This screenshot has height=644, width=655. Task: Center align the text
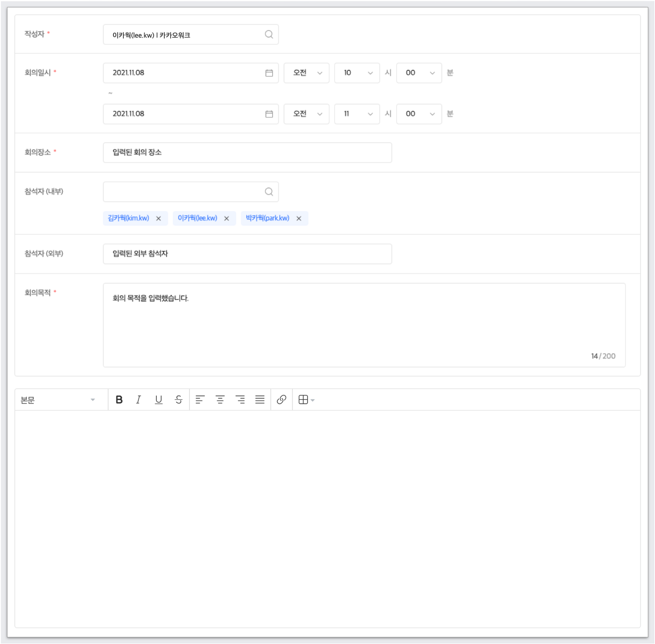(220, 400)
